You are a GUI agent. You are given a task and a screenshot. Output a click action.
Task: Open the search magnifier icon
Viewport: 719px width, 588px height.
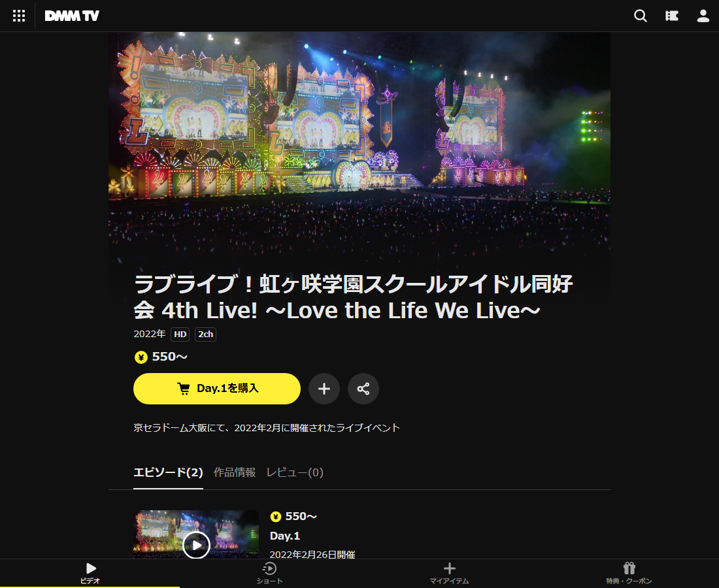pos(640,16)
